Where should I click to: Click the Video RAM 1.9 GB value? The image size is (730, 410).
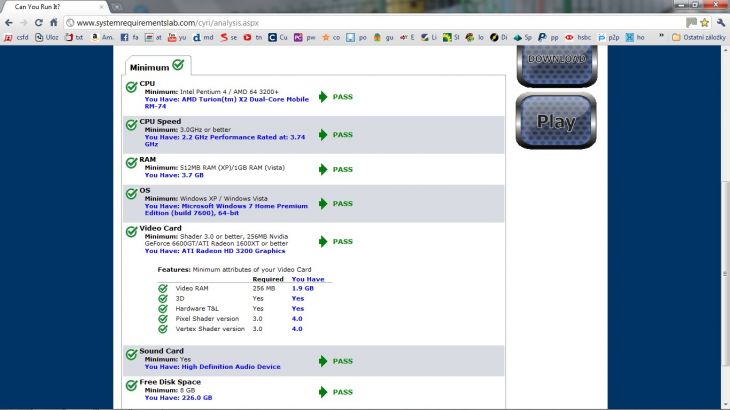303,289
